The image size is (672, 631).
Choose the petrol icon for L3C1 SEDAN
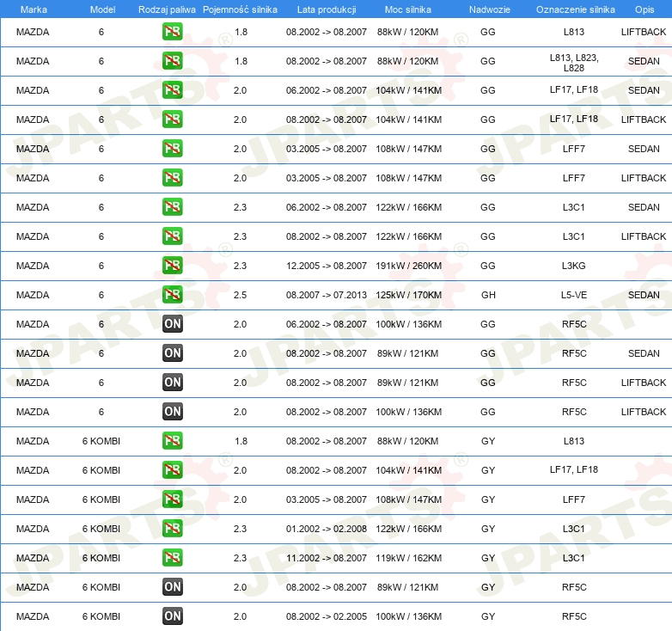[172, 207]
